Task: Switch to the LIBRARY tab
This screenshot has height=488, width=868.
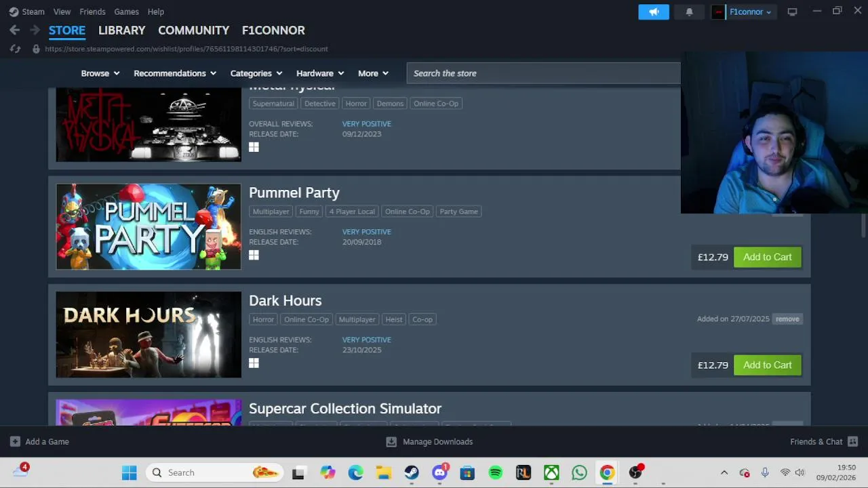Action: coord(122,30)
